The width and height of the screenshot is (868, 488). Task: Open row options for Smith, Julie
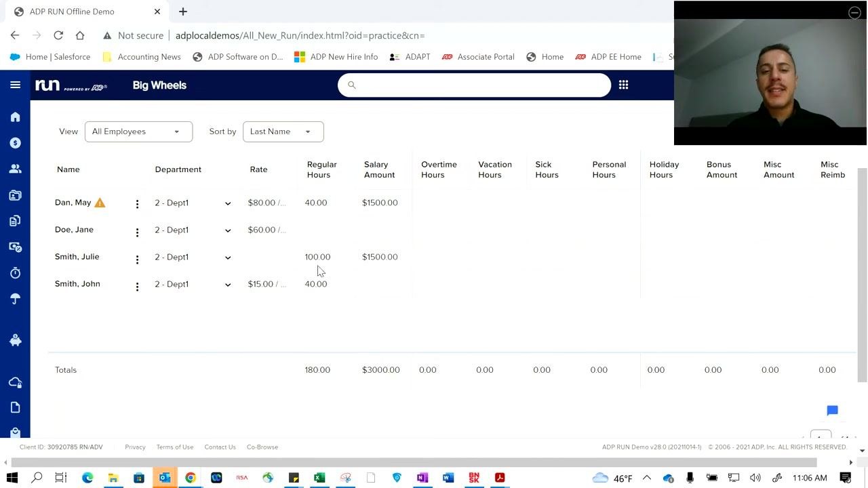point(137,260)
